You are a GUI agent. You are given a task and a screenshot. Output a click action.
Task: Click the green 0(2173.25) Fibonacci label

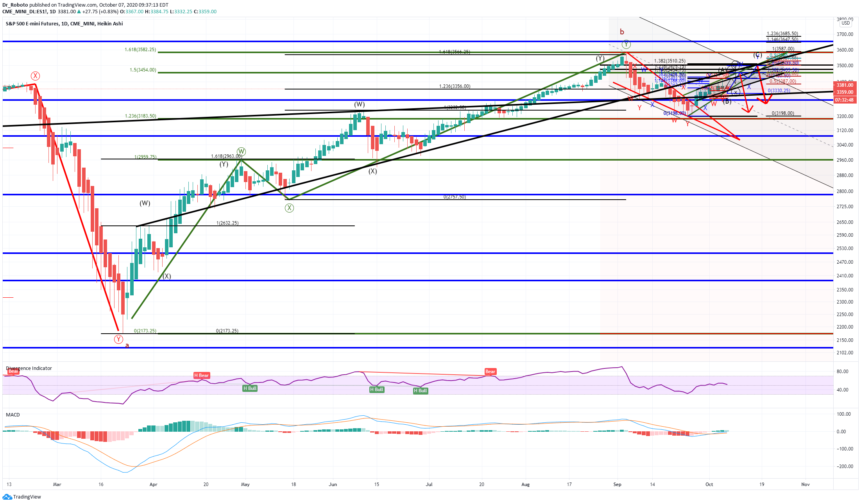click(145, 331)
